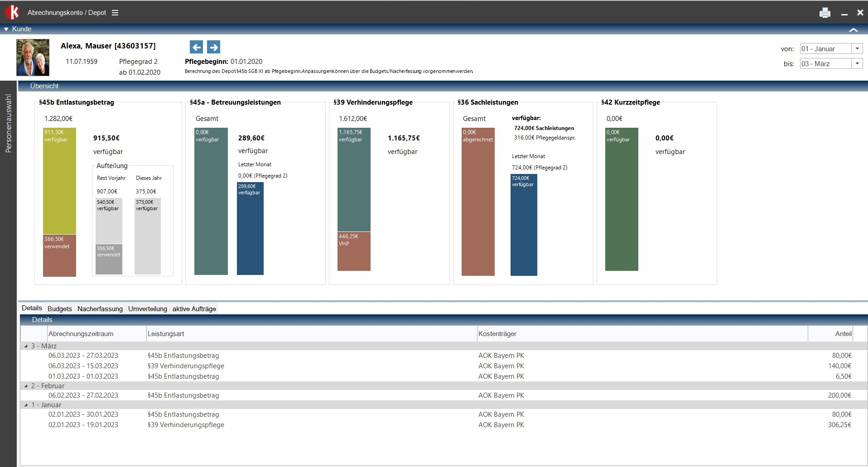Sort by the Anteil column header
868x467 pixels.
(830, 334)
